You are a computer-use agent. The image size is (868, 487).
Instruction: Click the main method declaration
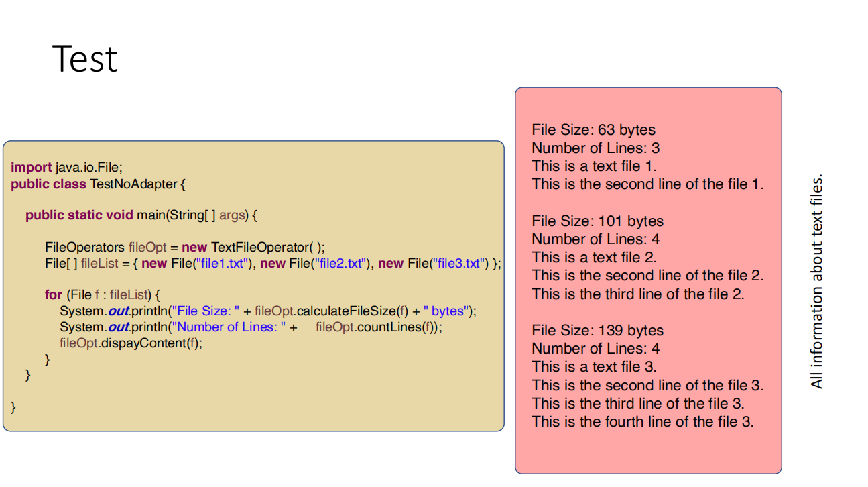point(141,215)
